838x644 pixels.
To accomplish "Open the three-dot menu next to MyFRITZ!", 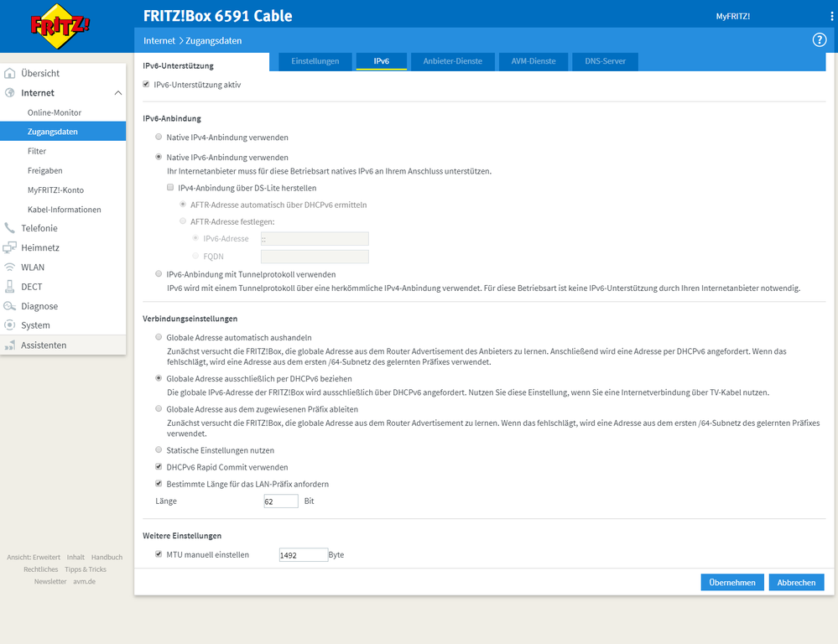I will [831, 16].
